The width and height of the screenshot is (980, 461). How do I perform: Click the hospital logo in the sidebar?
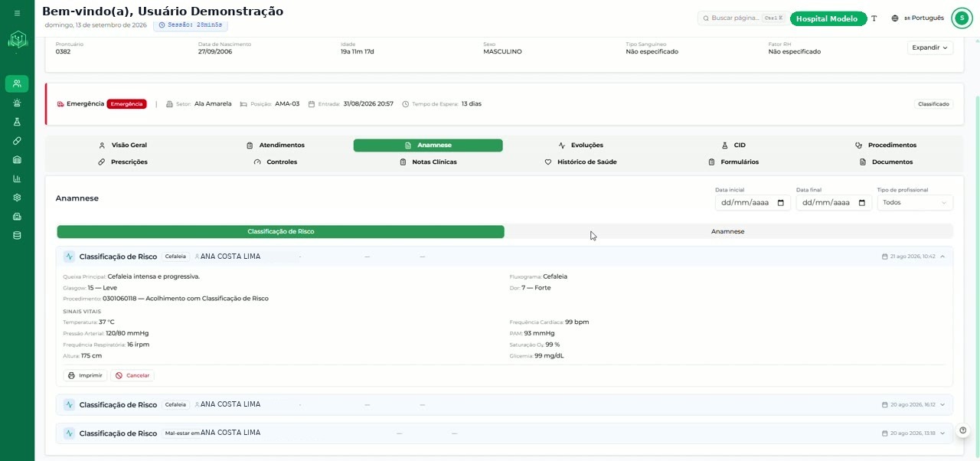pos(17,40)
